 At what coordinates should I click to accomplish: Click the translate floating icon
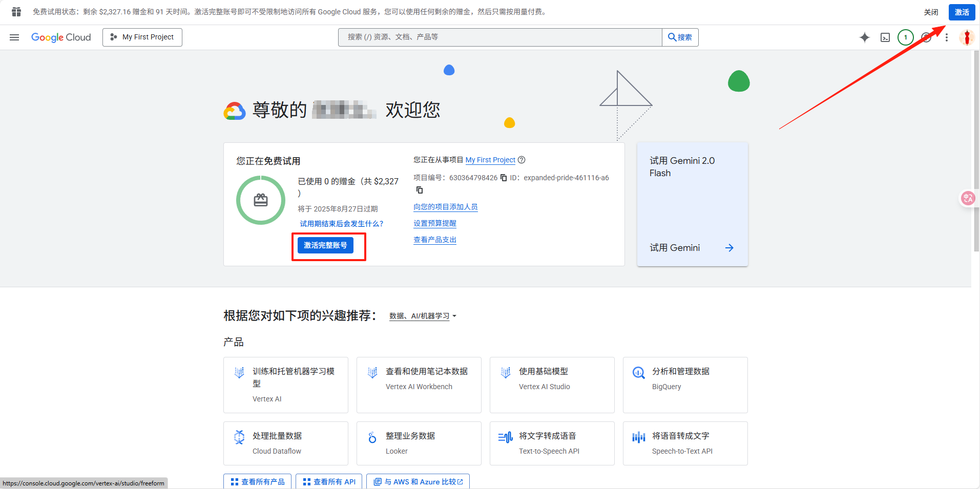[968, 198]
